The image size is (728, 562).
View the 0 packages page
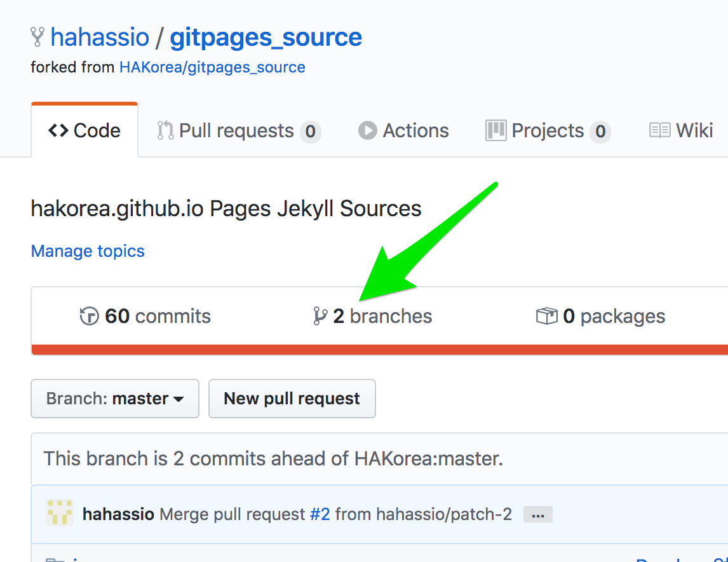600,317
